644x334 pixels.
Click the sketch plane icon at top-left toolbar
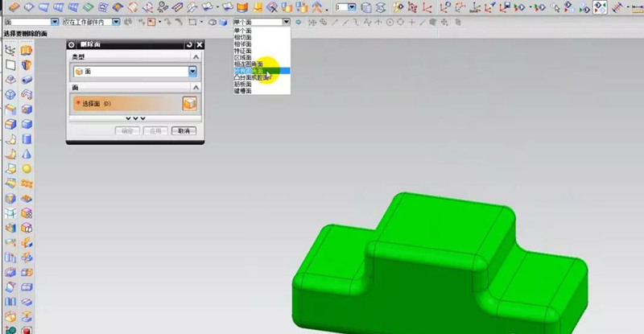coord(10,51)
